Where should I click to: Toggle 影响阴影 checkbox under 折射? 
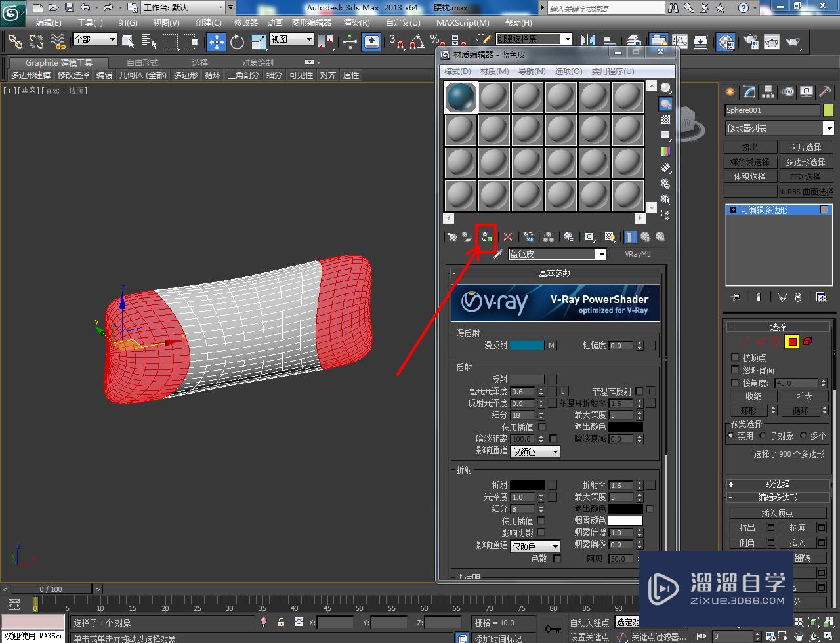(541, 532)
